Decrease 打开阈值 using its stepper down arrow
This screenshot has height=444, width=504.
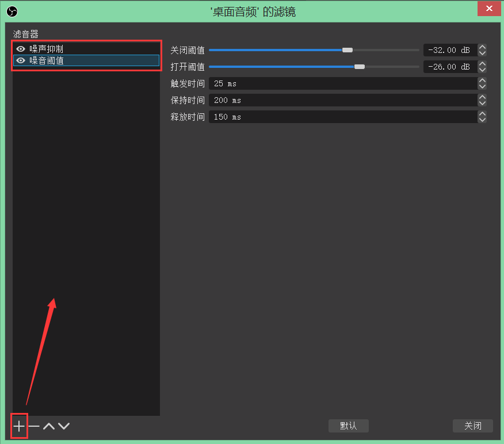(x=482, y=70)
